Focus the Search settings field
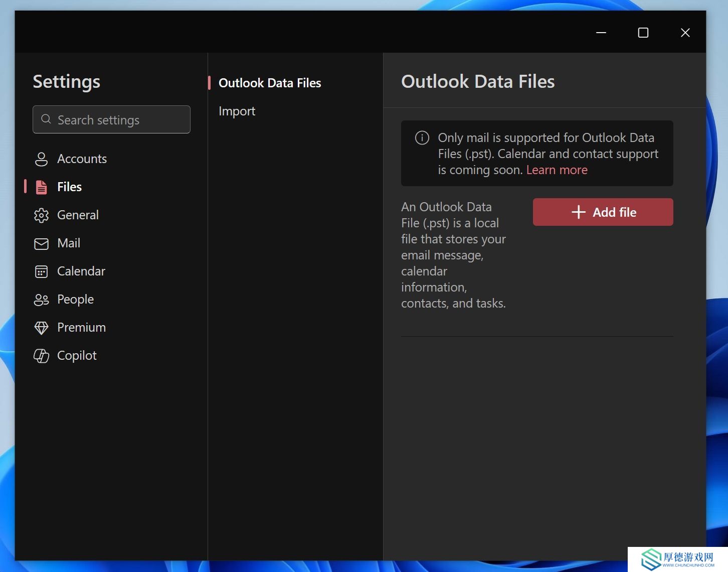Viewport: 728px width, 572px height. (111, 119)
